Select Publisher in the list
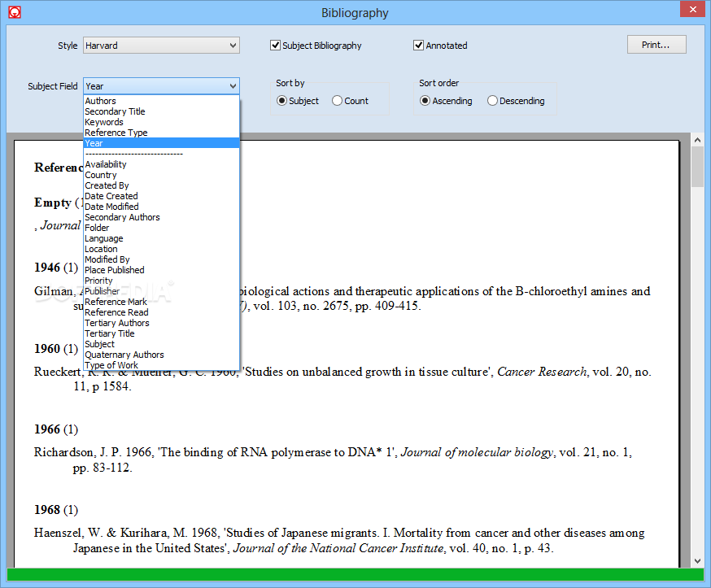711x588 pixels. (161, 291)
